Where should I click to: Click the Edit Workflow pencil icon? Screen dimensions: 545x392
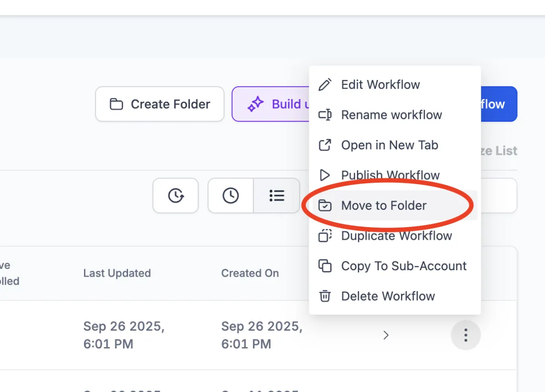click(x=325, y=85)
